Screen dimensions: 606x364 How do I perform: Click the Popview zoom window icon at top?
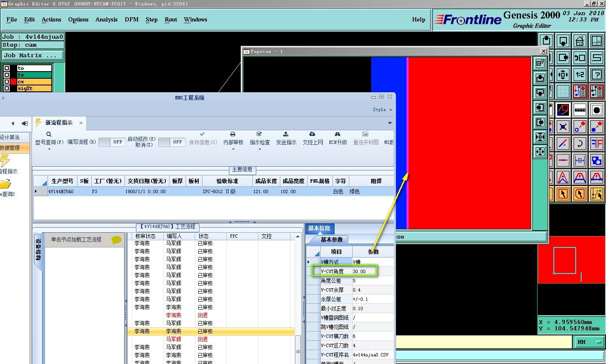[540, 63]
